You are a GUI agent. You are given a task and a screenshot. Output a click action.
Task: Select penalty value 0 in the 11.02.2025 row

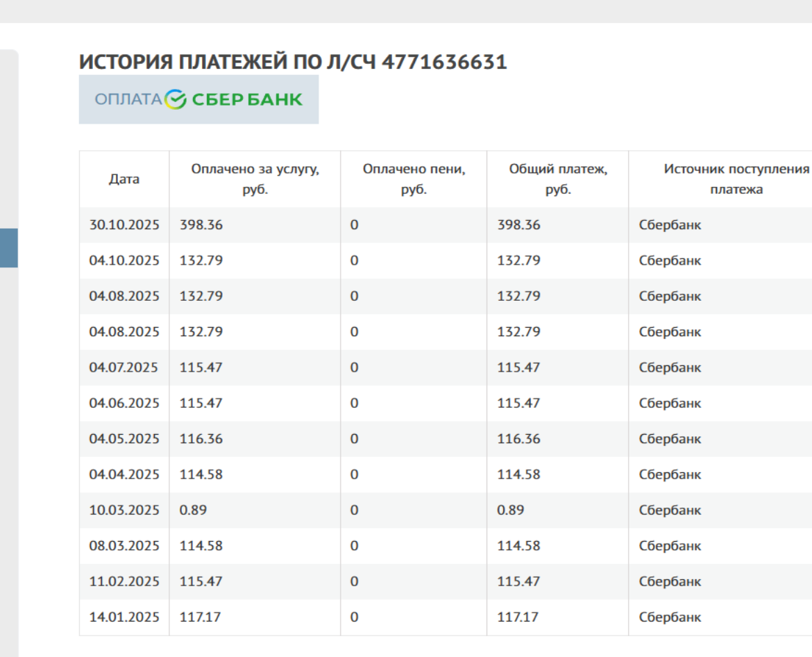point(354,581)
